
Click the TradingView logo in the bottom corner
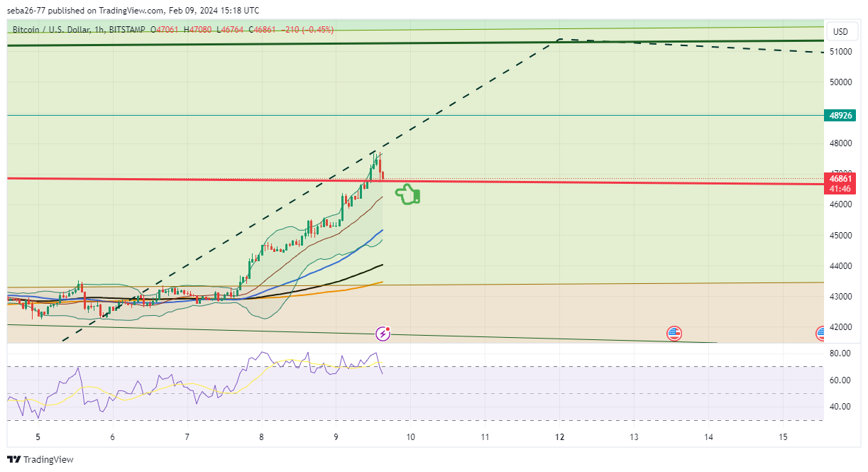tap(40, 460)
